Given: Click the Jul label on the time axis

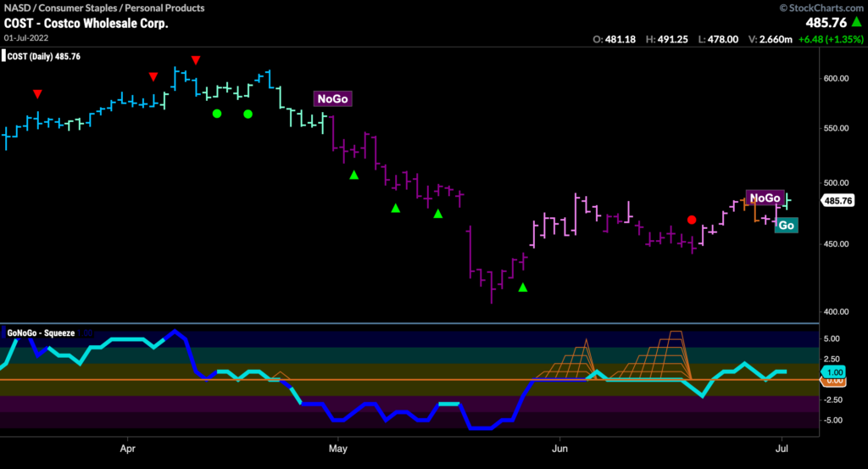Looking at the screenshot, I should 782,449.
